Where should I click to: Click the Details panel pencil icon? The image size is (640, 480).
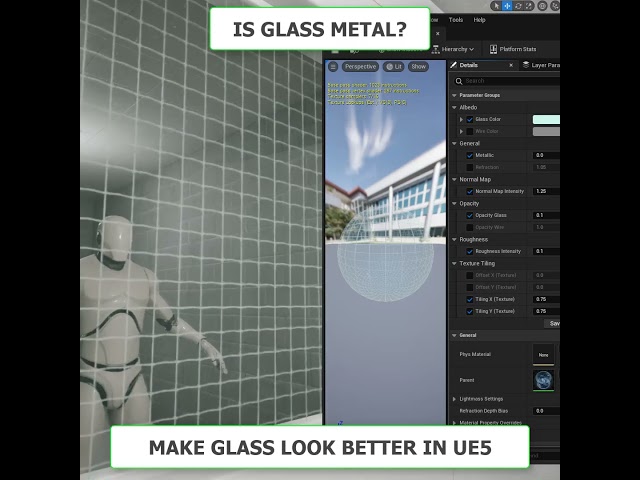[x=453, y=65]
